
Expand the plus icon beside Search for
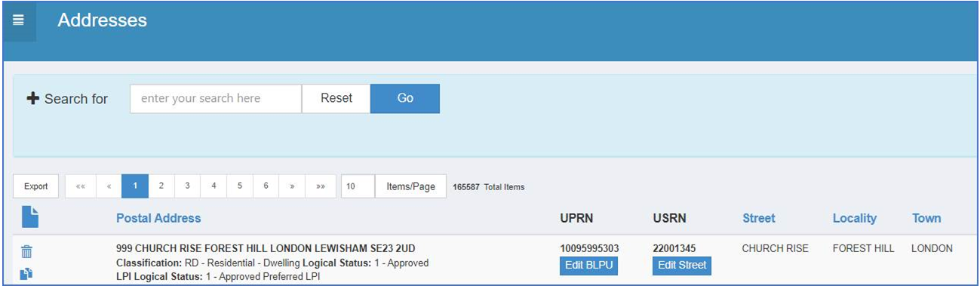pyautogui.click(x=32, y=99)
